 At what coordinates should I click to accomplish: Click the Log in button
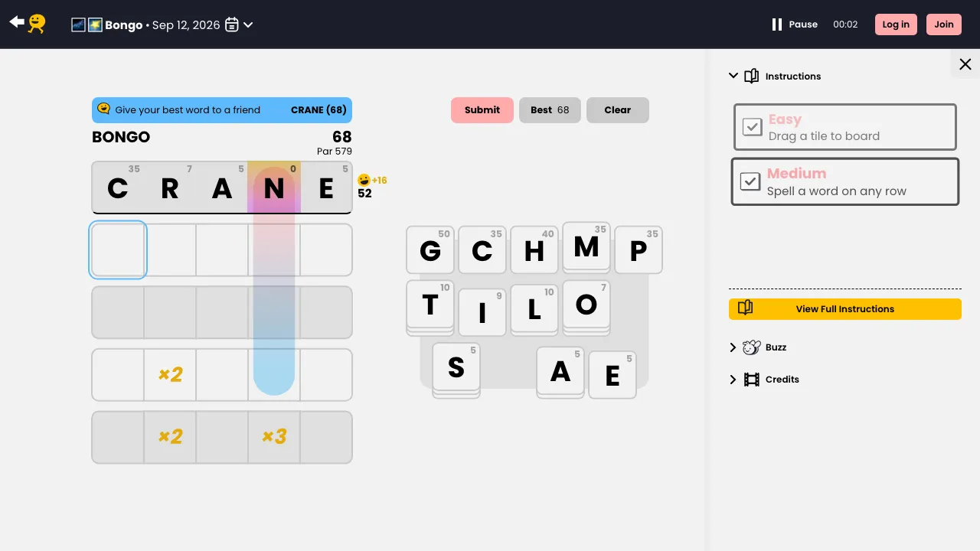point(896,24)
